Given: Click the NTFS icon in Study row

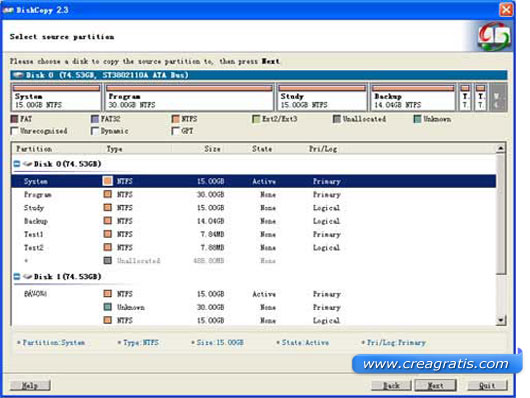Looking at the screenshot, I should click(x=107, y=207).
